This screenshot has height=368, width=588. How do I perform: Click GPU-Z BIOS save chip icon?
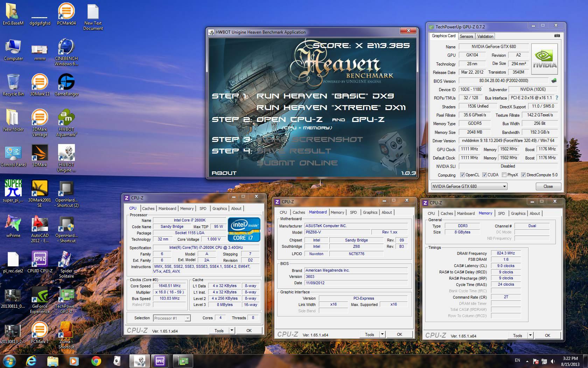coord(554,81)
